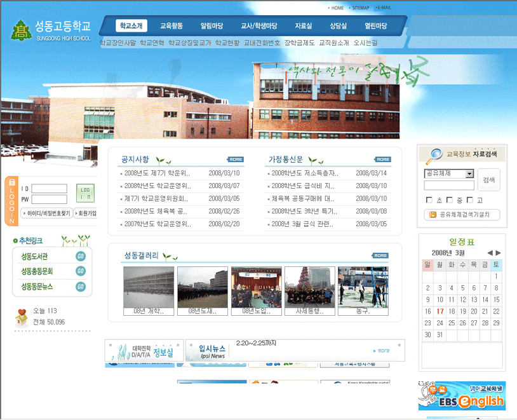Image resolution: width=517 pixels, height=420 pixels.
Task: Click the 아이디/비밀번호찾기 link
Action: [x=47, y=213]
